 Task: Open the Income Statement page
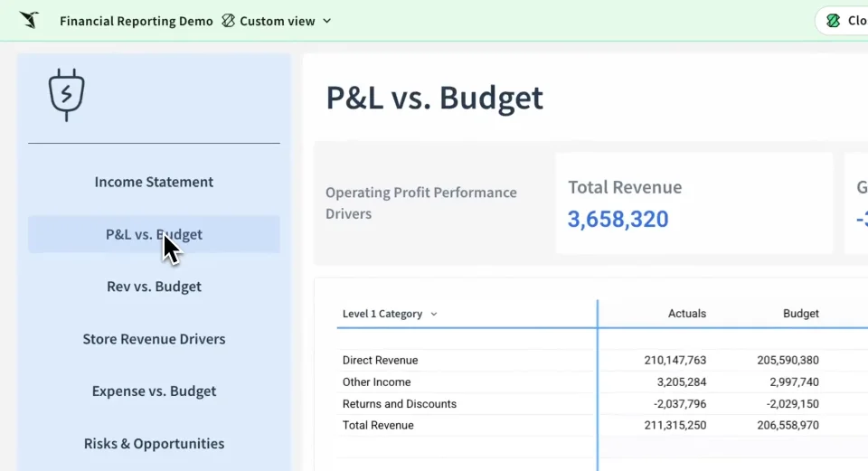tap(154, 182)
